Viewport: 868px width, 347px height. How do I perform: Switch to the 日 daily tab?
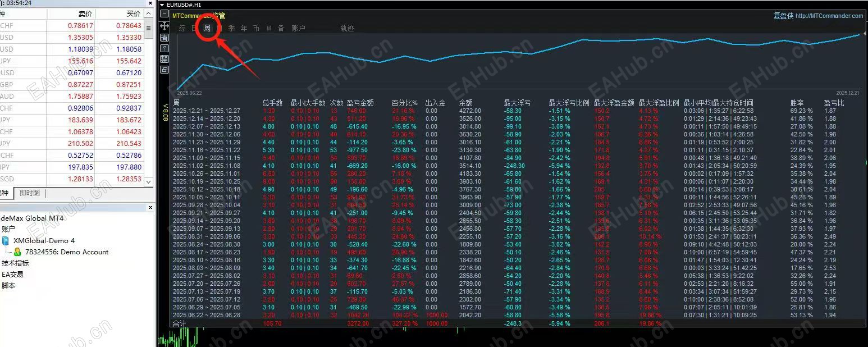click(195, 28)
